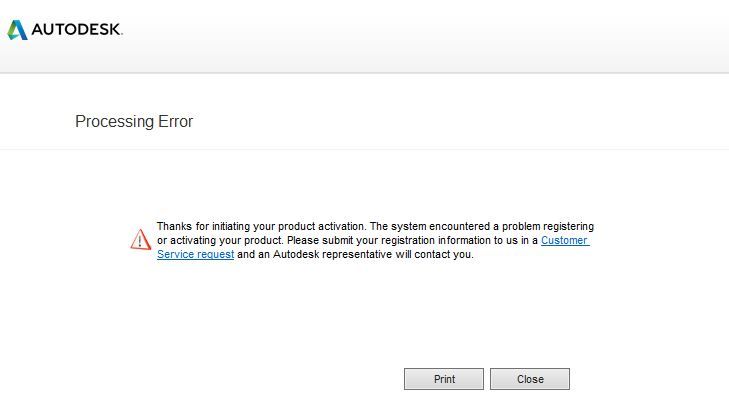729x418 pixels.
Task: Click the red warning triangle icon
Action: click(x=140, y=239)
